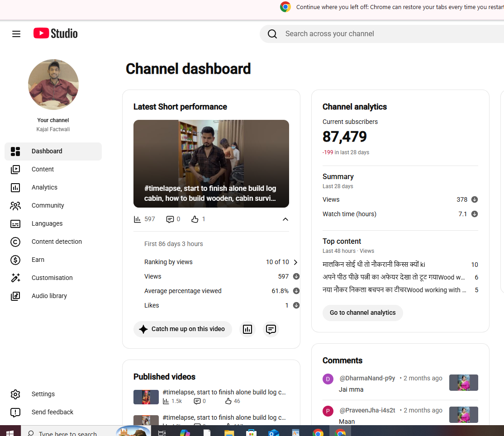Click thumbnail beside Jai mma comment
This screenshot has height=436, width=504.
[463, 383]
